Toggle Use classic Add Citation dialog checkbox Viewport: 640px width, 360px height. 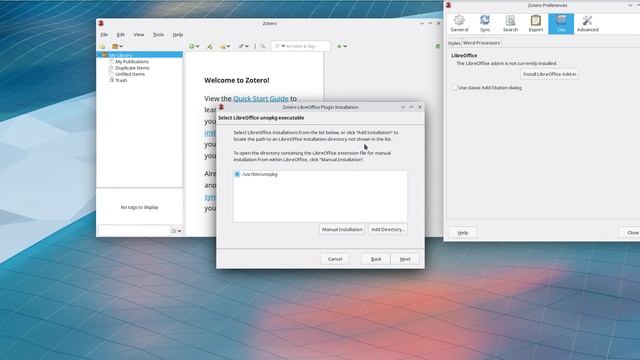tap(454, 88)
